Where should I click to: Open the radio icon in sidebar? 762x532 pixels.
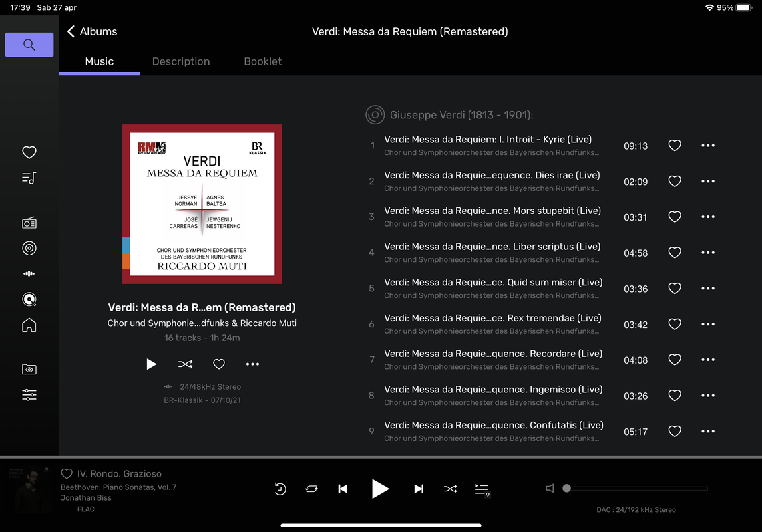point(29,223)
